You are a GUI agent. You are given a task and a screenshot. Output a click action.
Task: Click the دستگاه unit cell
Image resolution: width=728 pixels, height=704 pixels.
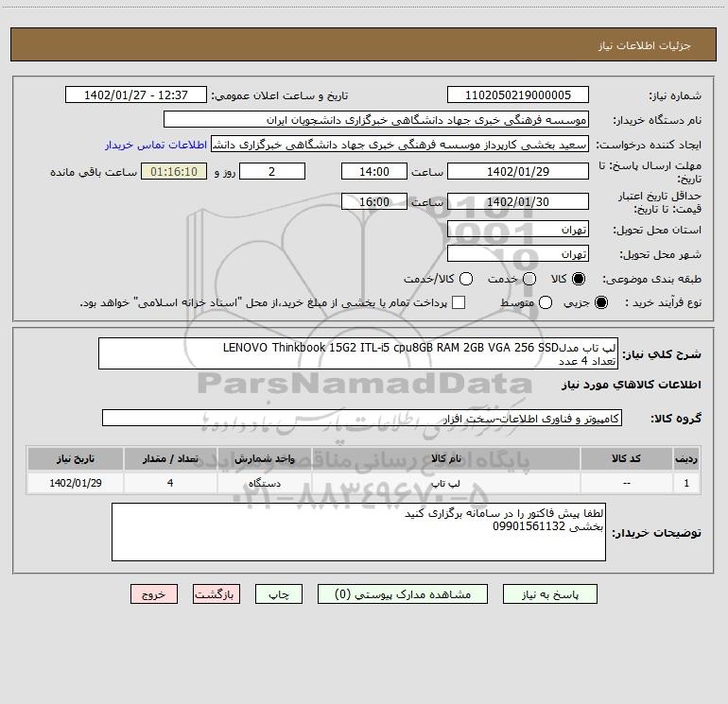(x=264, y=483)
